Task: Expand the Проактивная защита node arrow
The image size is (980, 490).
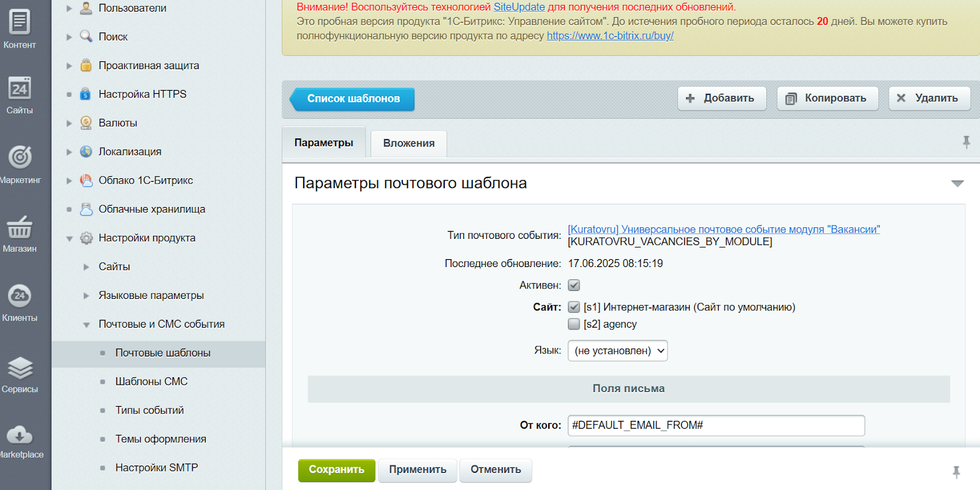Action: click(69, 66)
